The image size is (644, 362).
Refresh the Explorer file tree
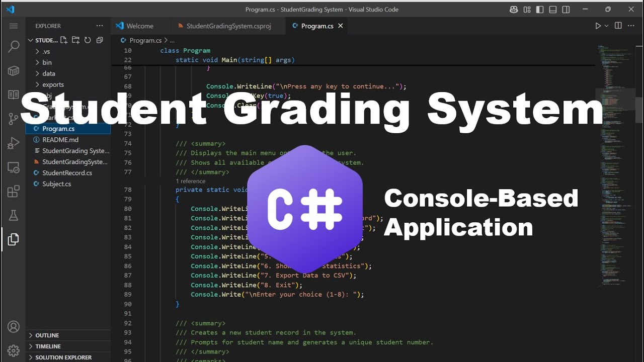click(x=88, y=40)
